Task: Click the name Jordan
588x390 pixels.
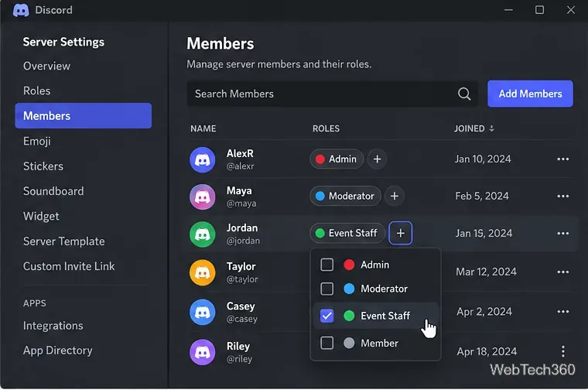Action: click(x=242, y=228)
